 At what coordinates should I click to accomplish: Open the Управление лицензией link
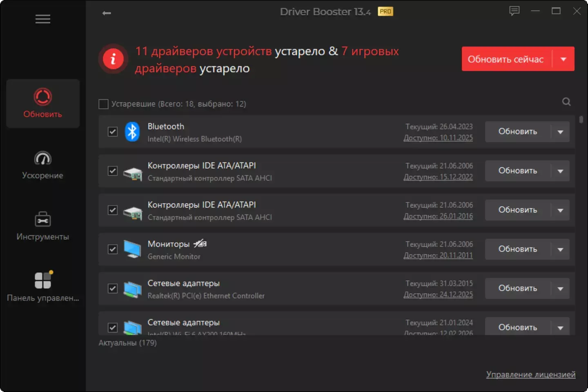[531, 374]
